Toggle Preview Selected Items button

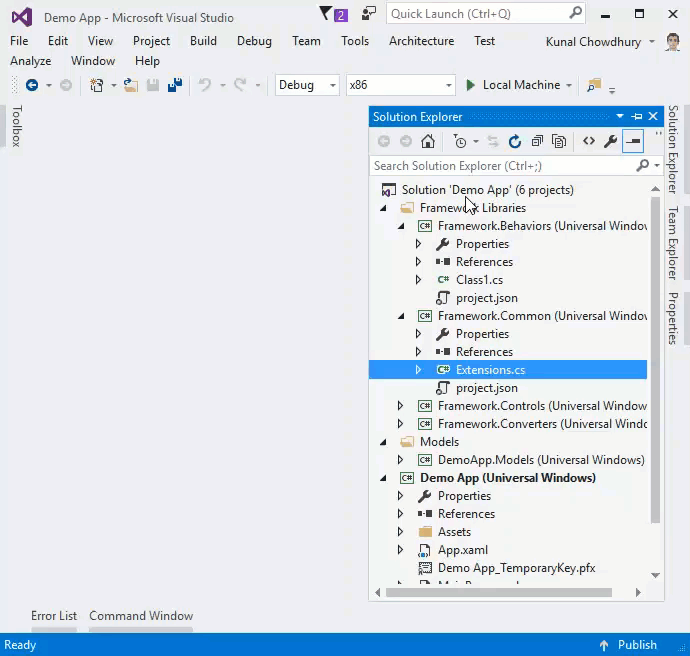[633, 141]
